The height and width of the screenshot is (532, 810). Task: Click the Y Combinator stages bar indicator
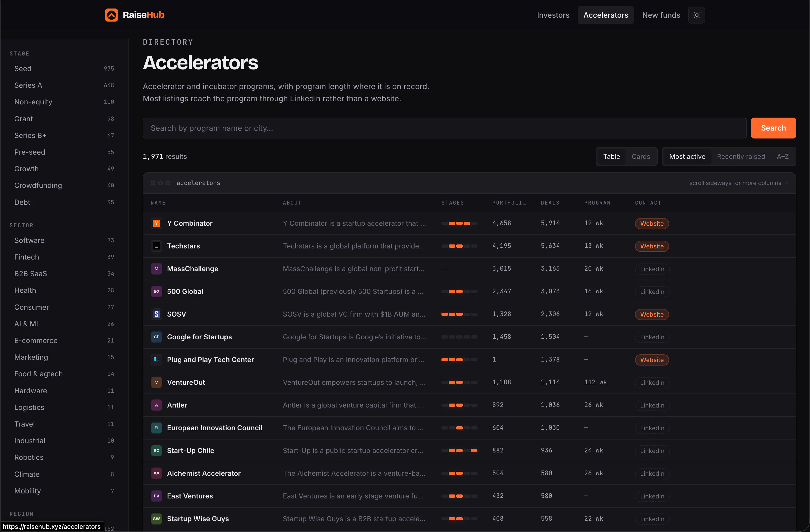tap(459, 224)
